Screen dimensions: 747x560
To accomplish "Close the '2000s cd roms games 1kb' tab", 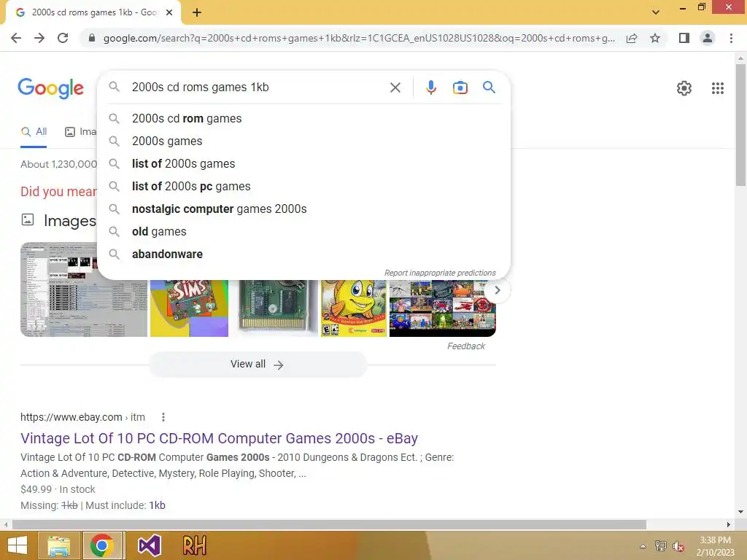I will tap(169, 13).
